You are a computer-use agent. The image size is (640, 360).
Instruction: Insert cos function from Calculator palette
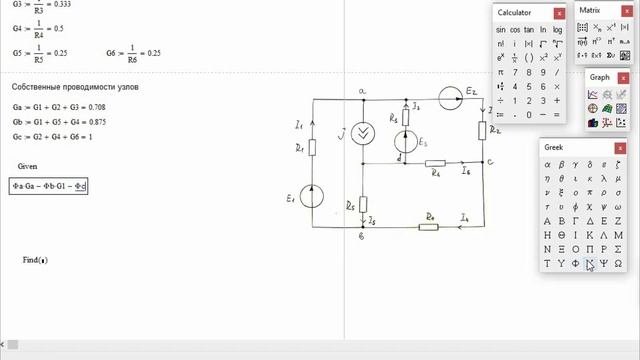click(515, 30)
